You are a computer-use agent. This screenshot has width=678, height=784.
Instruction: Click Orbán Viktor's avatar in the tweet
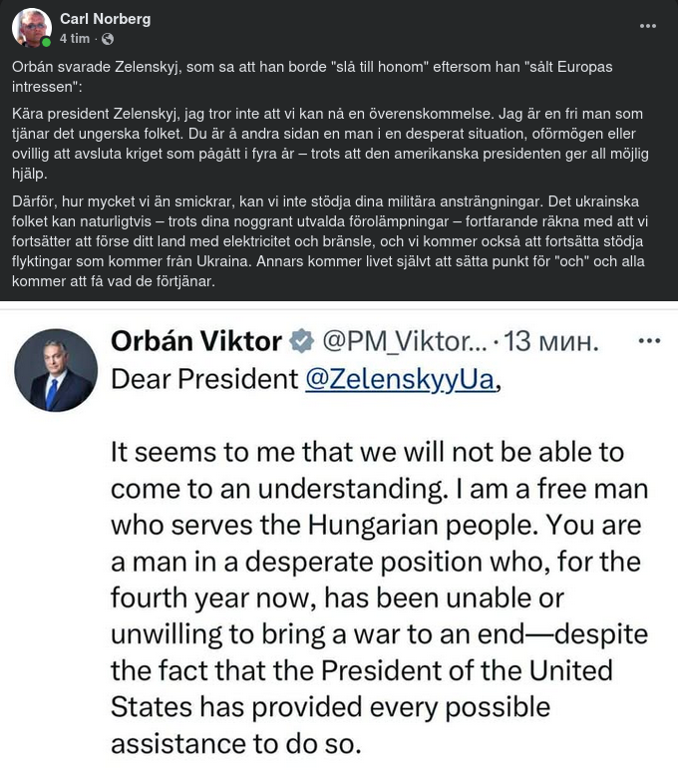point(56,370)
